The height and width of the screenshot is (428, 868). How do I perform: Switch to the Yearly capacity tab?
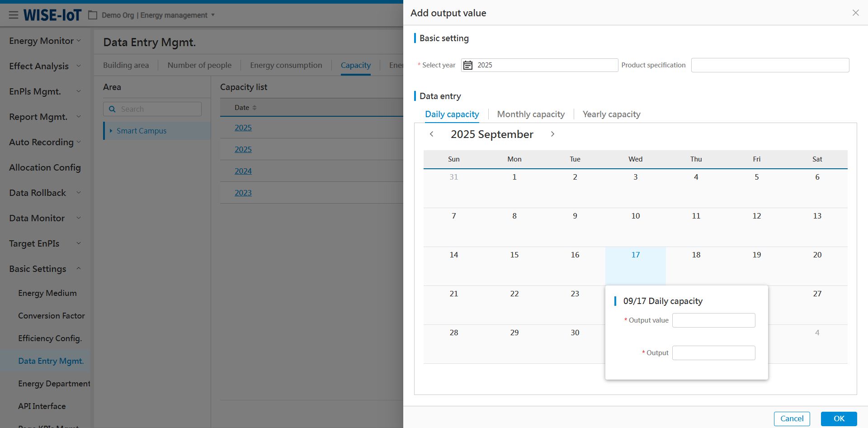point(611,114)
